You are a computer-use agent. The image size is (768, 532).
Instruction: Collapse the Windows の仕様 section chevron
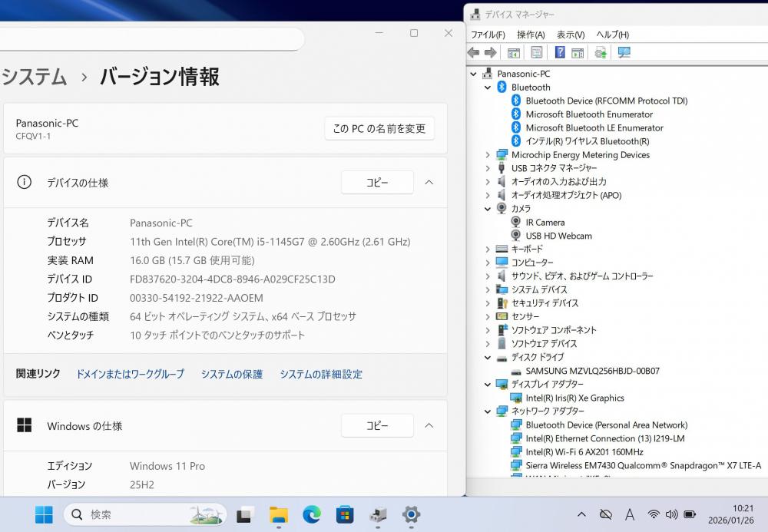[x=429, y=425]
